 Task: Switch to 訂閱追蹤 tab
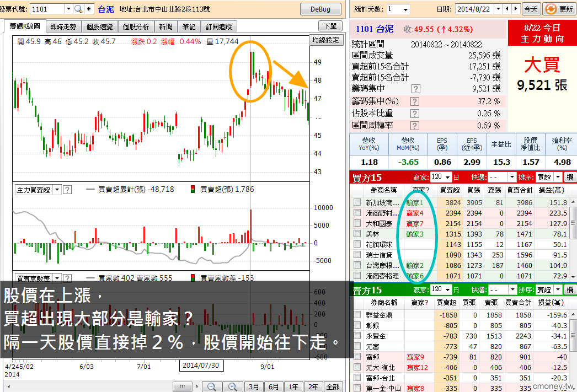click(x=218, y=27)
